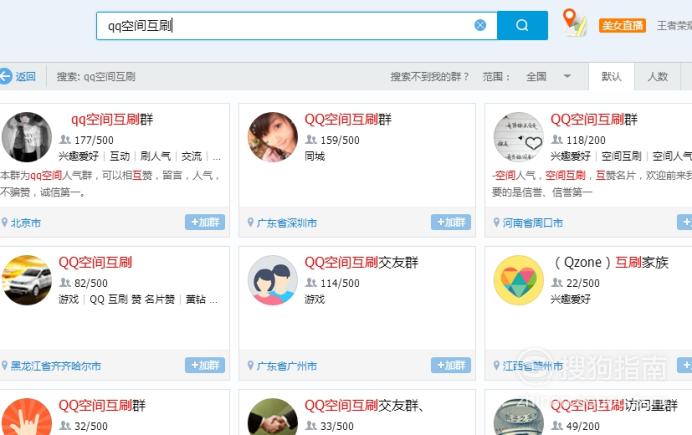
Task: Open QQ空间互刷群 title with 32/500 members
Action: tap(102, 405)
